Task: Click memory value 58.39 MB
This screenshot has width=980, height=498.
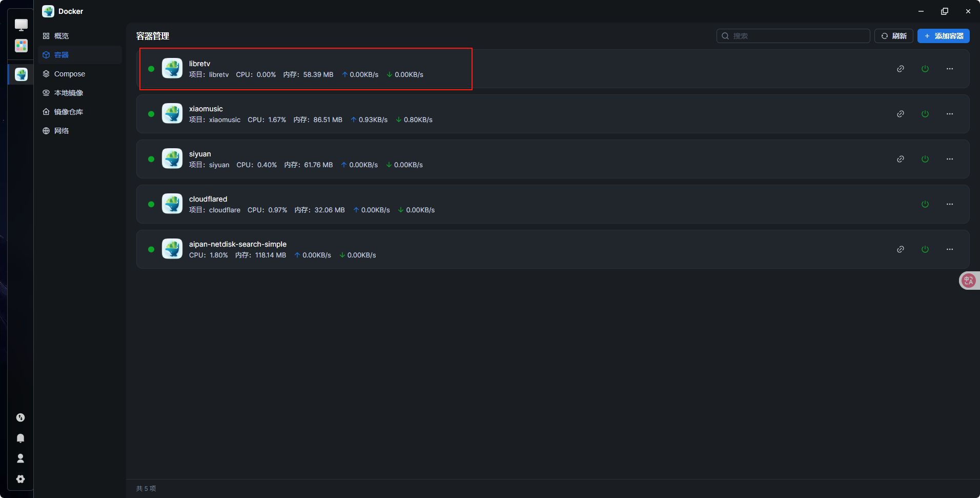Action: [318, 74]
